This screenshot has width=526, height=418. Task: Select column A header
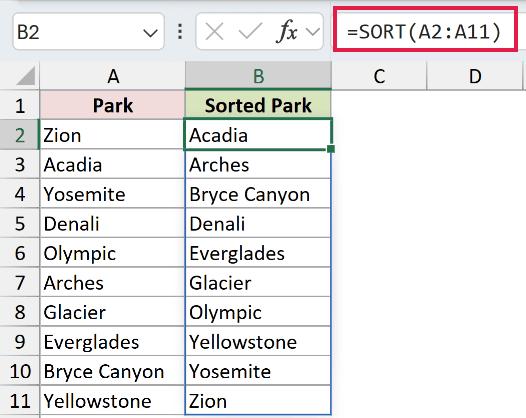[112, 76]
